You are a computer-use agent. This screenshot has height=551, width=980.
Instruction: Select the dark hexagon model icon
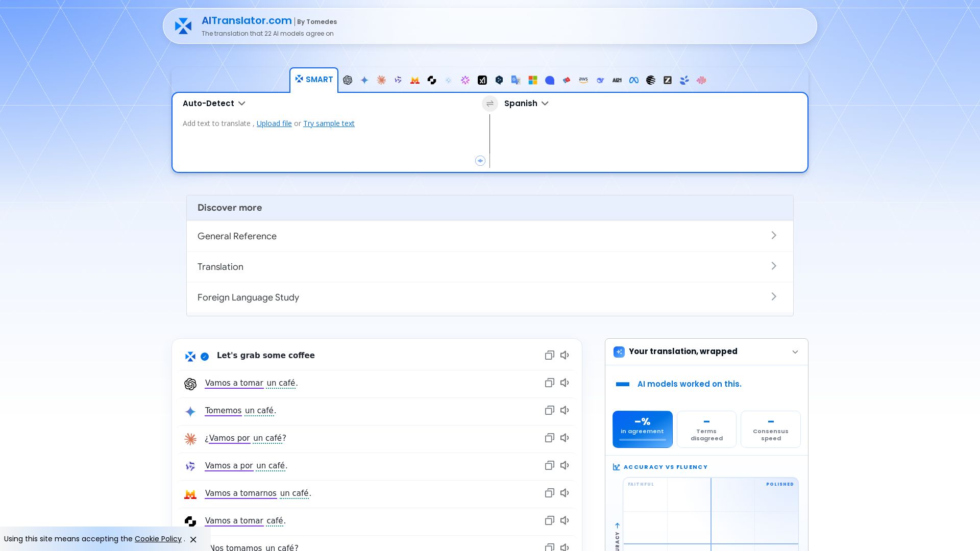[499, 80]
